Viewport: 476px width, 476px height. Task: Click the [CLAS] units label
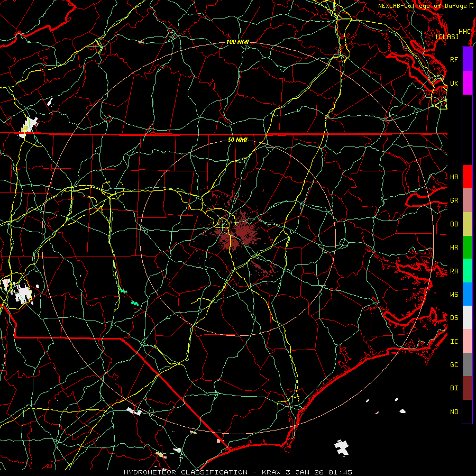coord(447,36)
